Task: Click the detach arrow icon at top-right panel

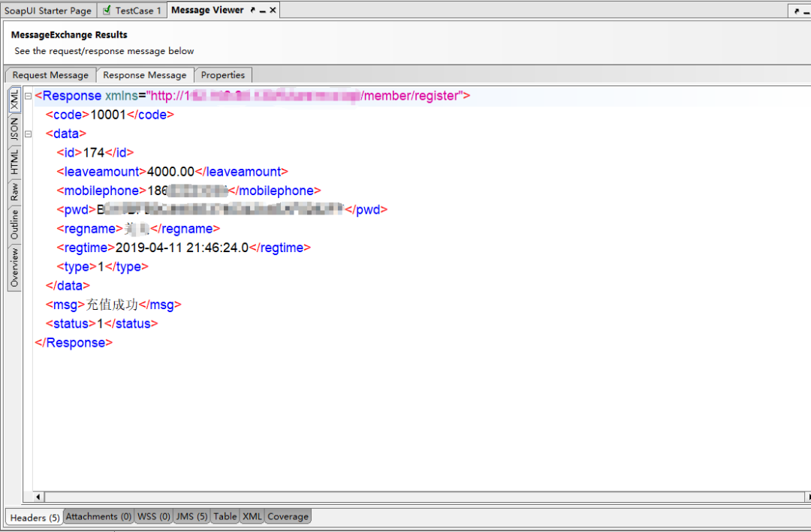Action: click(x=797, y=11)
